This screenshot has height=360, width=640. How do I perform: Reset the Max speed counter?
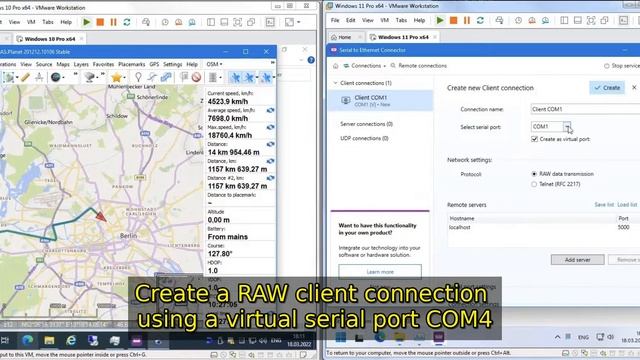(x=270, y=127)
